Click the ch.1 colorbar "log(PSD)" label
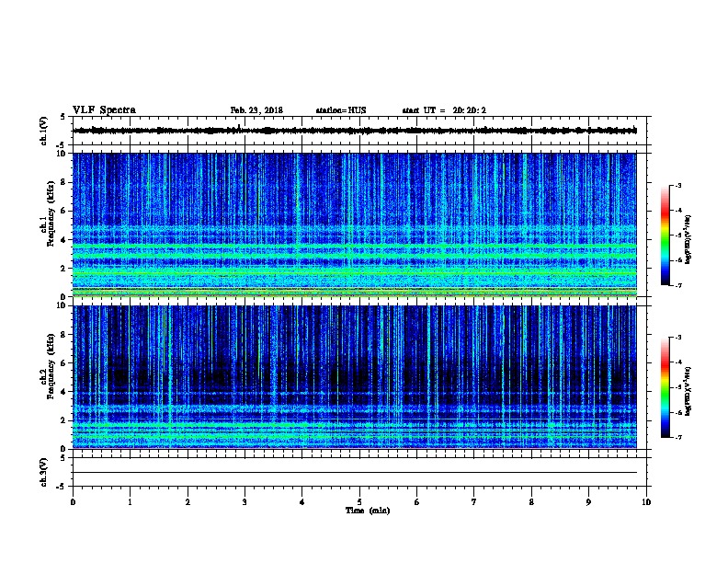 tap(688, 239)
